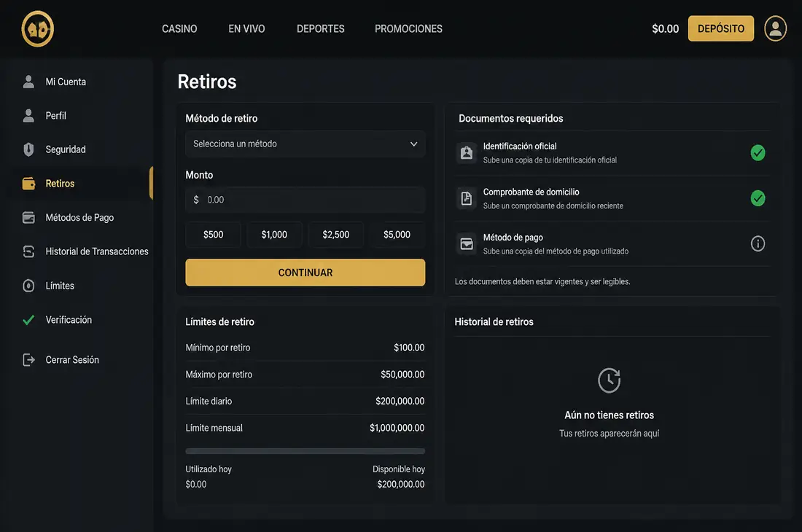This screenshot has width=802, height=532.
Task: Click the Disponible hoy $200,000.00 value
Action: tap(401, 484)
